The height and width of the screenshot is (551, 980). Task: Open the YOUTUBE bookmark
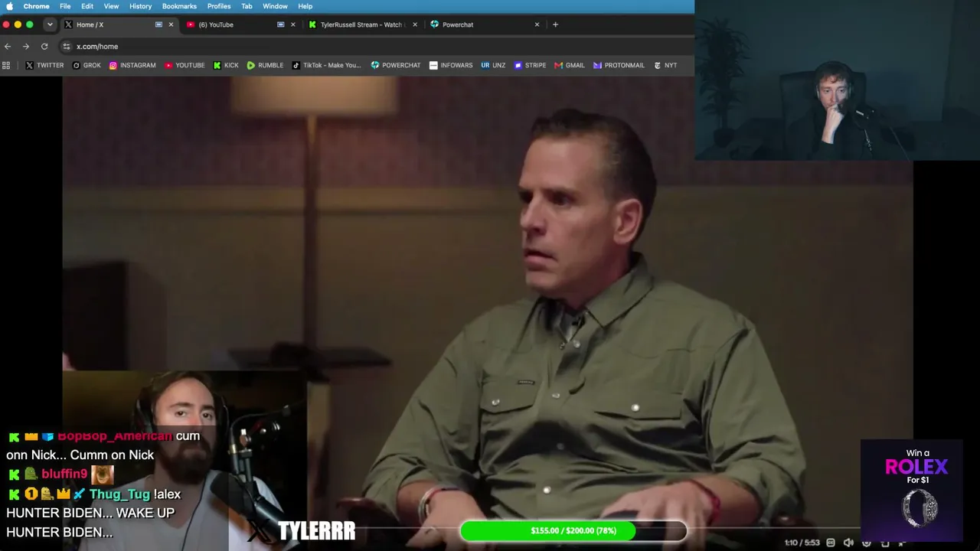coord(185,65)
